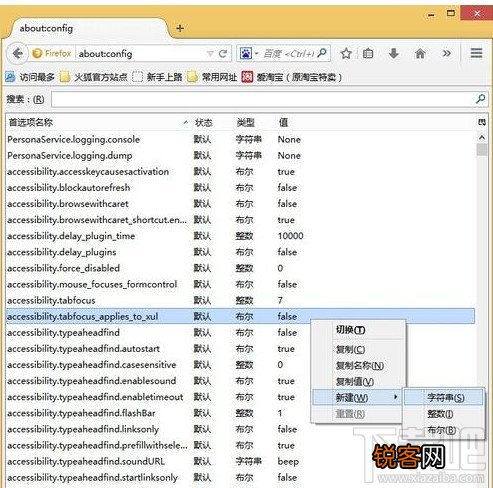Image resolution: width=493 pixels, height=488 pixels.
Task: Select accessibility.accesskeycausesactivation row
Action: (240, 172)
